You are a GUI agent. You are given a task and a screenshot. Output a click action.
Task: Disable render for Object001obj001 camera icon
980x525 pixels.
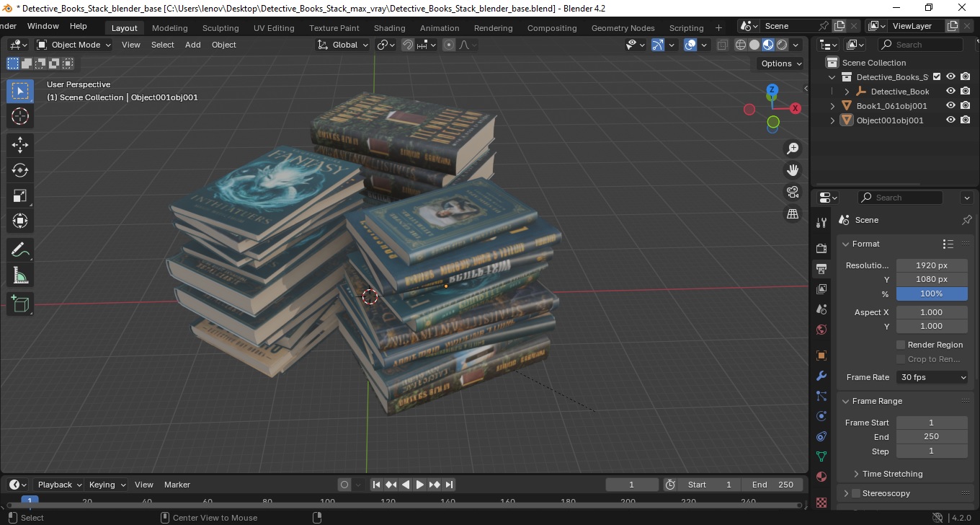coord(966,120)
